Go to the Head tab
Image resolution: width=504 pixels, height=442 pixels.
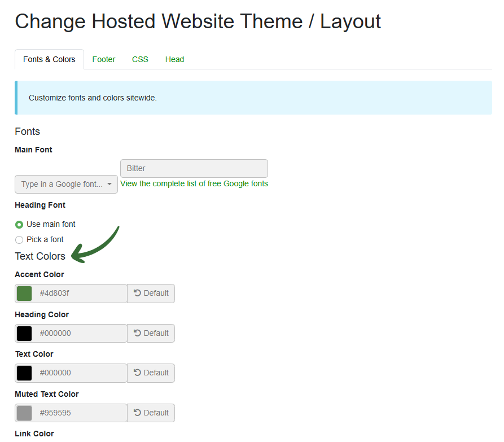tap(174, 59)
